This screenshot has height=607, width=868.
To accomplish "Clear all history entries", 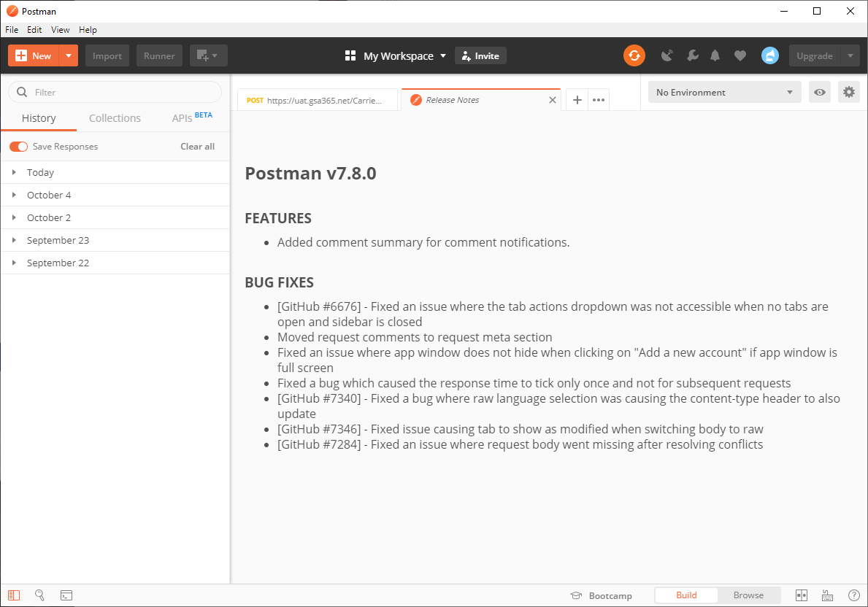I will point(197,146).
